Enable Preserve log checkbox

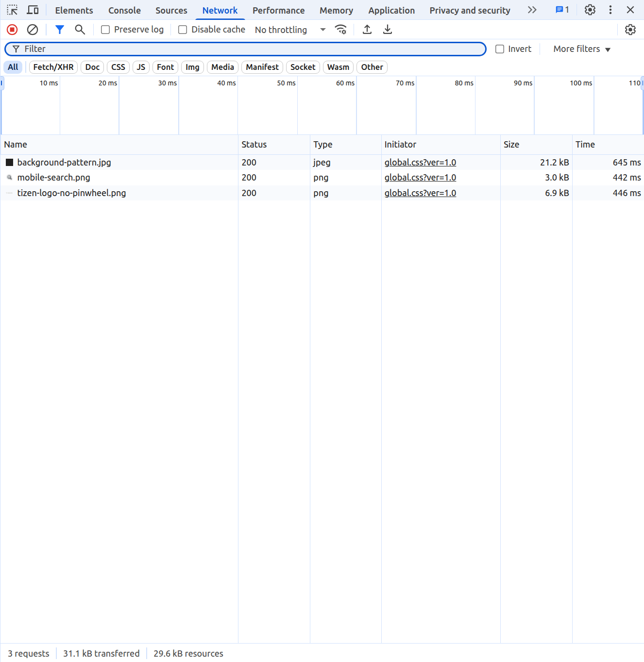(105, 30)
